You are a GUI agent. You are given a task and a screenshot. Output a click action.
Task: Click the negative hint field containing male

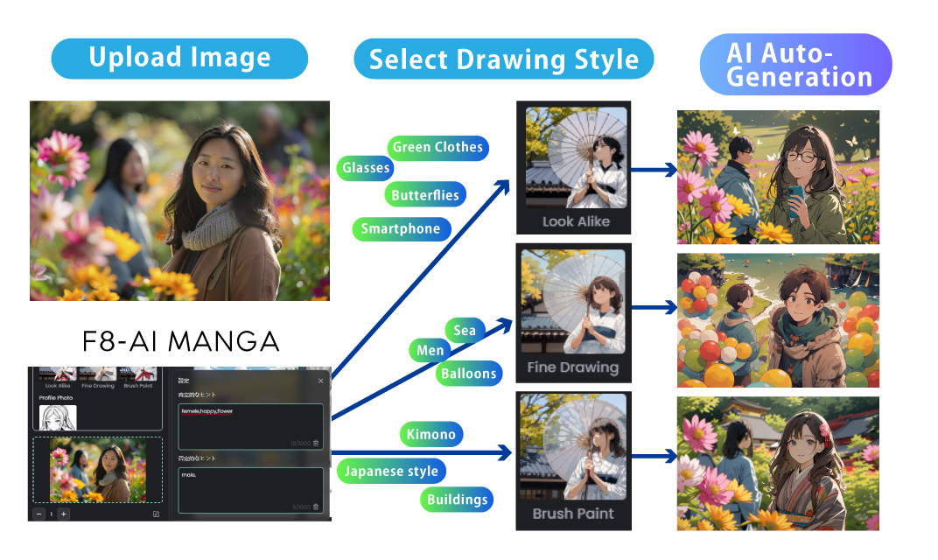coord(250,490)
